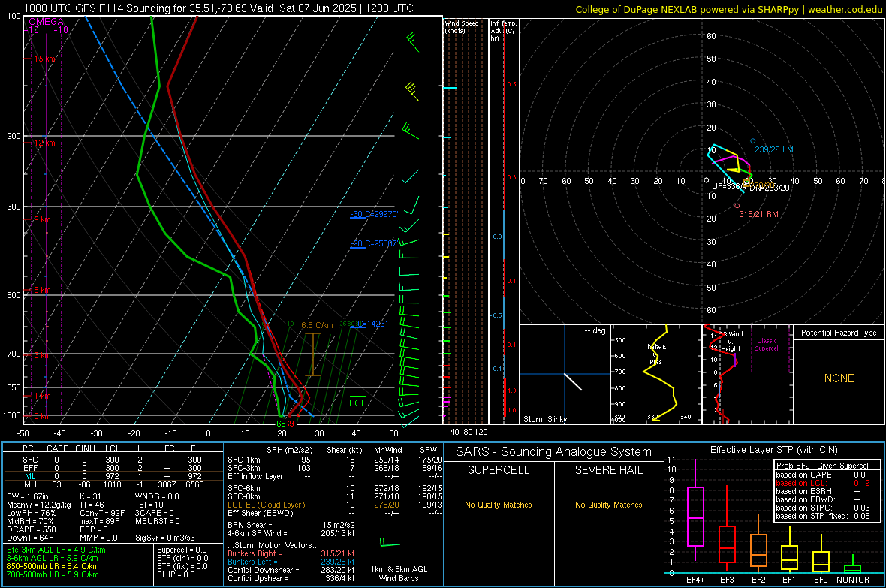Screen dimensions: 886x588
Task: Click the Corfidi Downshear vector line
Action: (291, 571)
